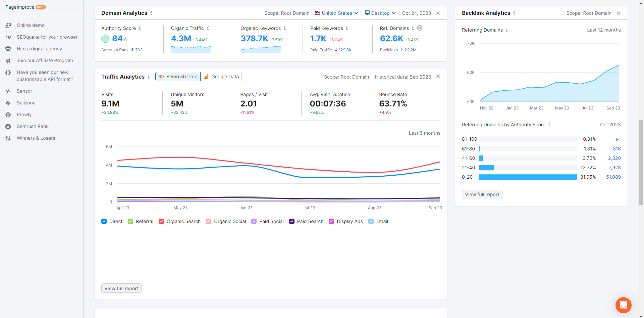This screenshot has width=644, height=318.
Task: Click the SEOquake icon in sidebar
Action: coord(8,37)
